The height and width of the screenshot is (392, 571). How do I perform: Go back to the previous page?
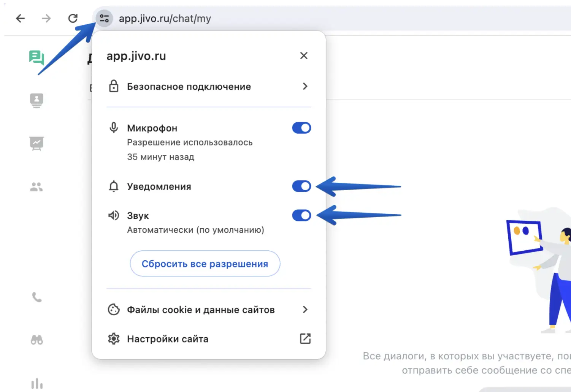pyautogui.click(x=21, y=18)
